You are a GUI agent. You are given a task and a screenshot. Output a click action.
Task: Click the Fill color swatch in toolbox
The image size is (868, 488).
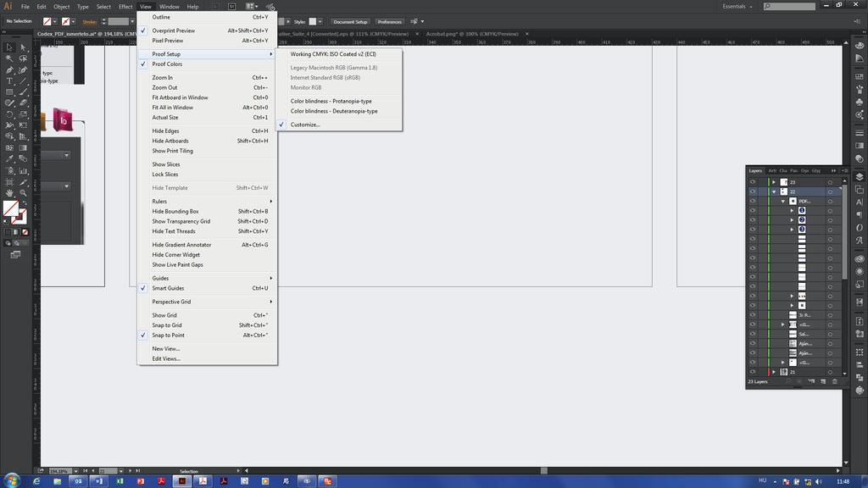pos(10,208)
